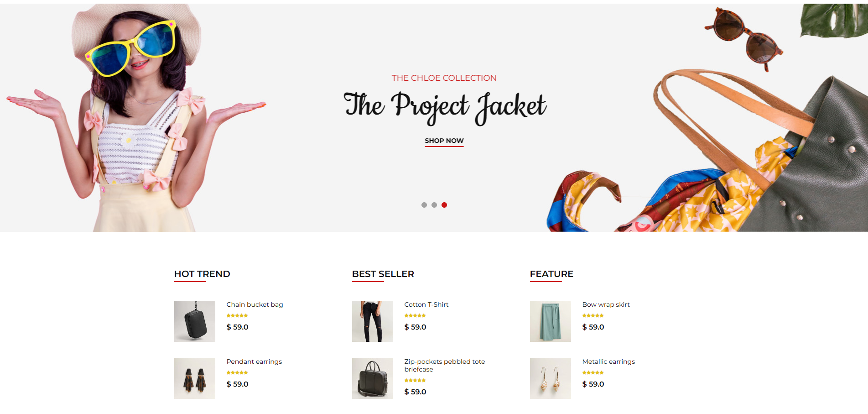This screenshot has width=868, height=414.
Task: Select the second carousel slide dot
Action: [x=434, y=205]
